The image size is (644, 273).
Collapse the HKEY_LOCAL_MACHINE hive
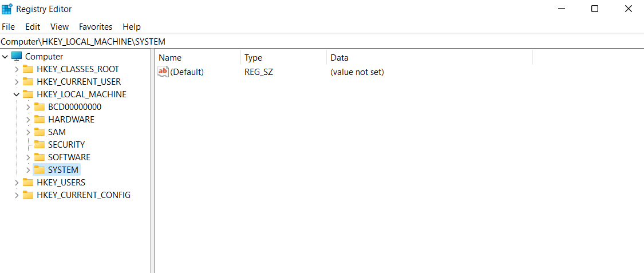[17, 94]
